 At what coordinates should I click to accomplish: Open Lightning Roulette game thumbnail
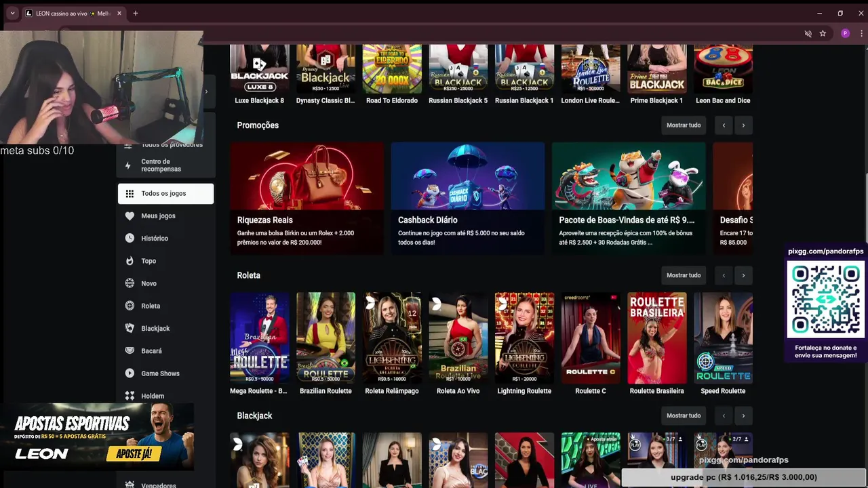(x=524, y=338)
